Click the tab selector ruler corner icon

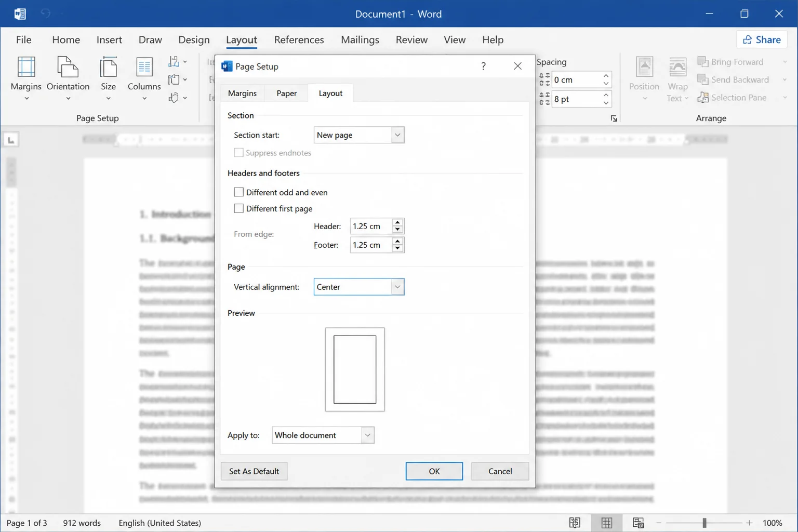11,140
